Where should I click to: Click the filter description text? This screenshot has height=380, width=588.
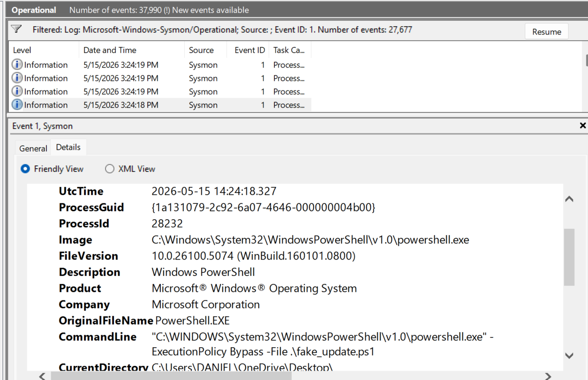point(222,30)
